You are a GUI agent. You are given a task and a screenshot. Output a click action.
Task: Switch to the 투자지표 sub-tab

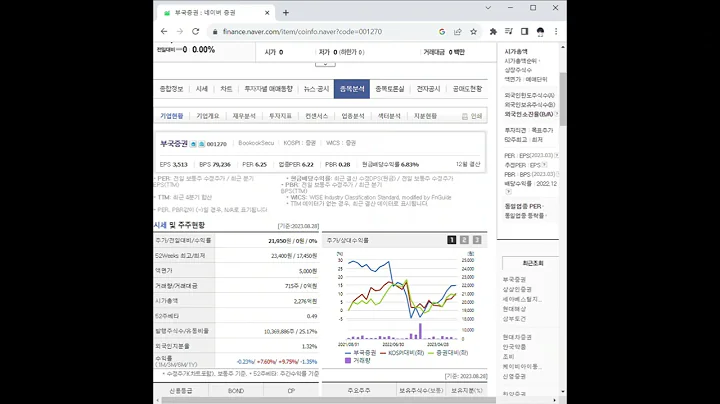280,116
